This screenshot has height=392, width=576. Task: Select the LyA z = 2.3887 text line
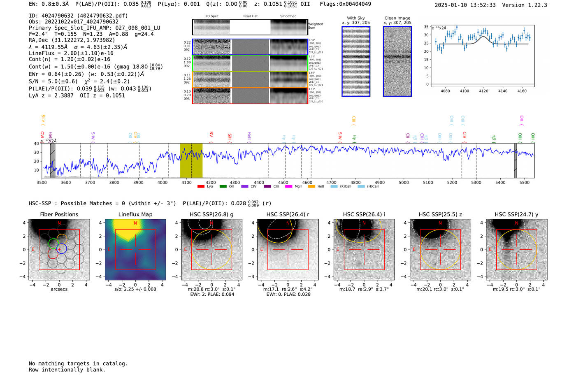(51, 95)
